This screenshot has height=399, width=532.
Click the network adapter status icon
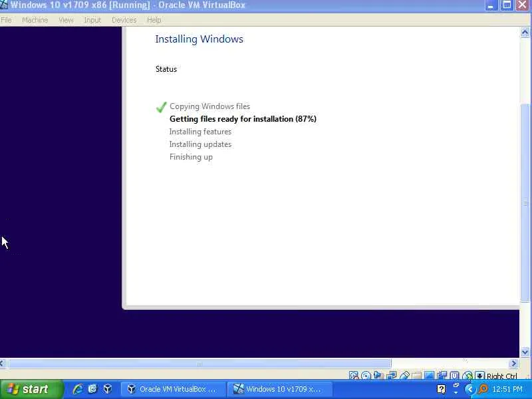(392, 375)
